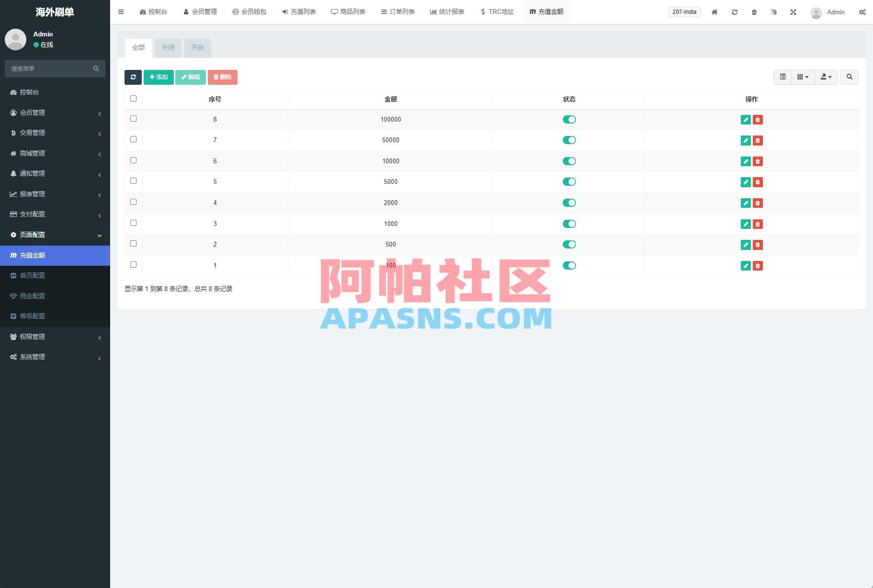Open the columns dropdown above the table
The width and height of the screenshot is (873, 588).
(803, 77)
